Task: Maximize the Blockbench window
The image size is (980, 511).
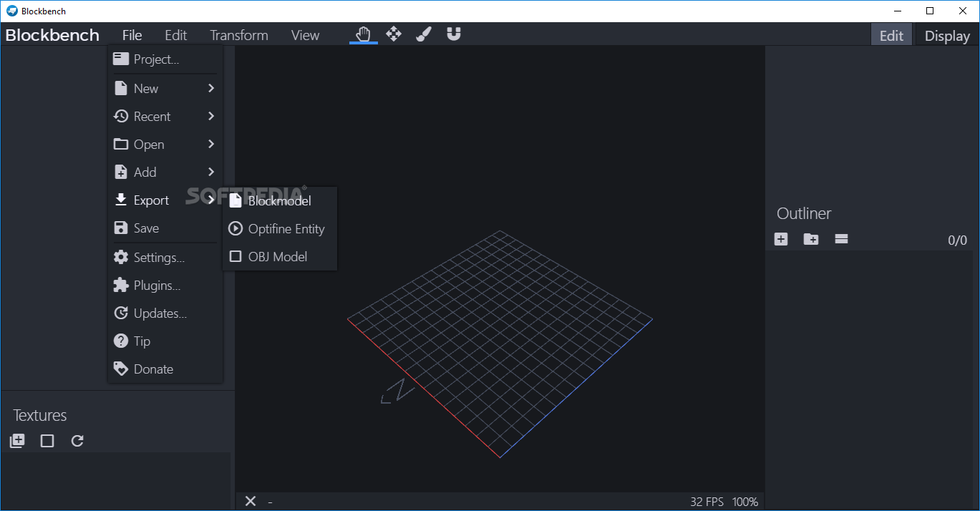Action: (930, 11)
